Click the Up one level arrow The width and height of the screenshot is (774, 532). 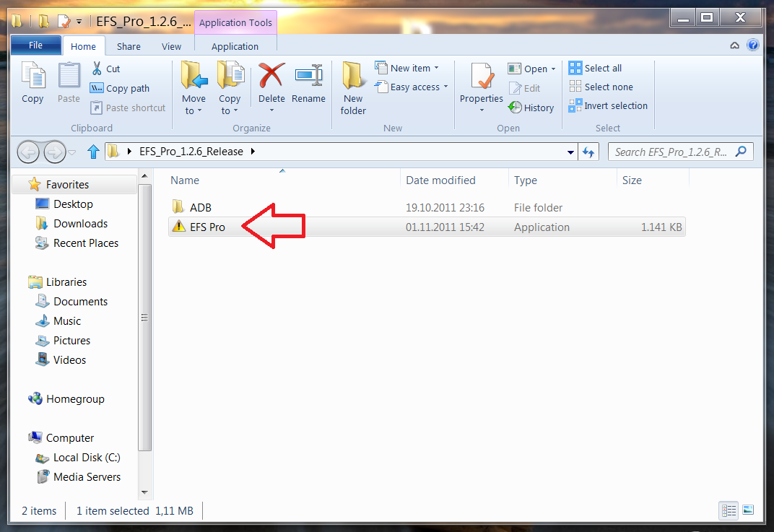click(x=92, y=152)
